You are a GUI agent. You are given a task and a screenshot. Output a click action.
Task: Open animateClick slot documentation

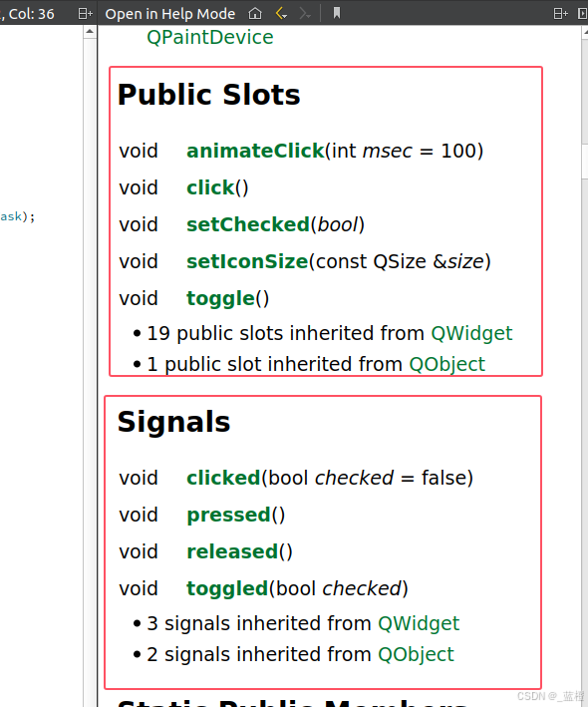255,151
